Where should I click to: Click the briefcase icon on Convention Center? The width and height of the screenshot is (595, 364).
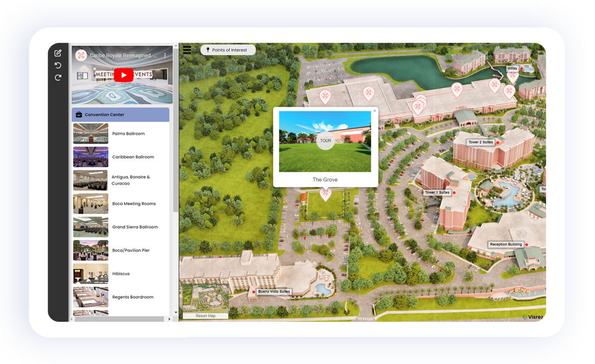tap(79, 115)
